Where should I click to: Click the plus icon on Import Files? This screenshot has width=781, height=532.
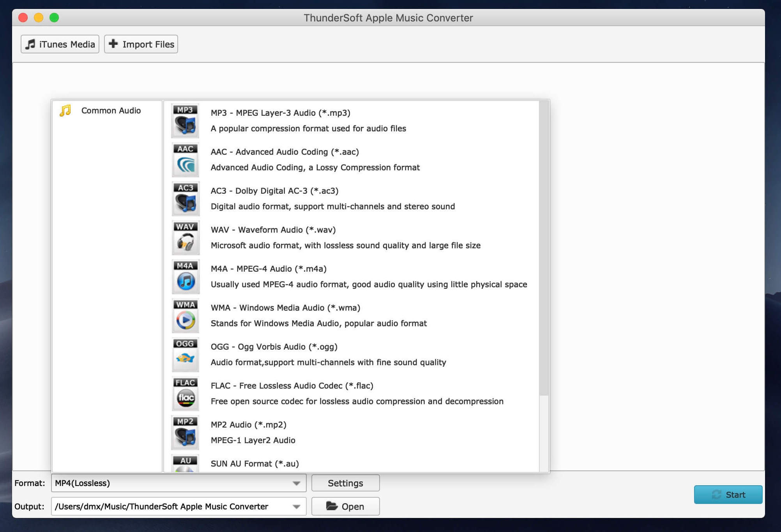113,44
